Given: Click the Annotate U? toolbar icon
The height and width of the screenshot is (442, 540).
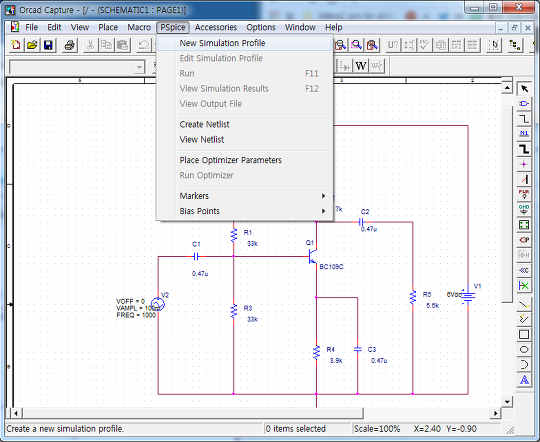Looking at the screenshot, I should 393,45.
